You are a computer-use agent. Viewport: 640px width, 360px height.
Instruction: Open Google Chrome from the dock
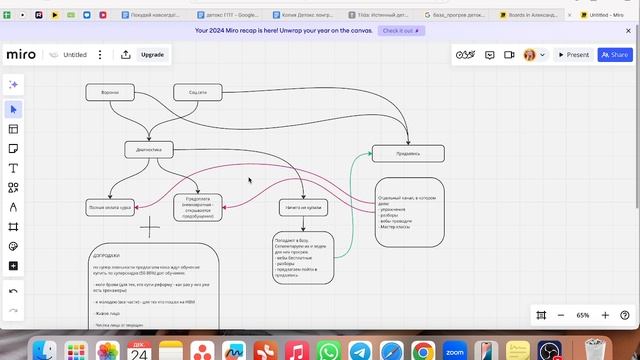[x=423, y=352]
